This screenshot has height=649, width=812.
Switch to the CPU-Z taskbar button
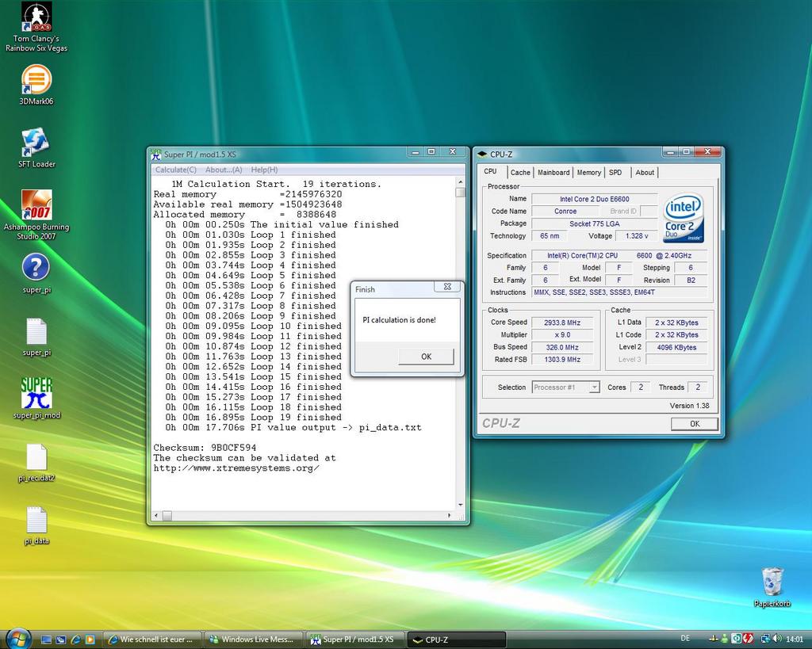pos(457,639)
